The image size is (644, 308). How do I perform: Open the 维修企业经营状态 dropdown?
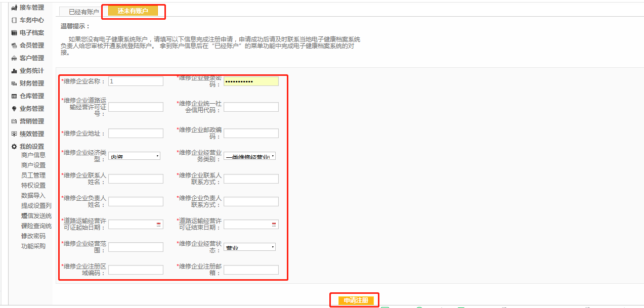[250, 247]
